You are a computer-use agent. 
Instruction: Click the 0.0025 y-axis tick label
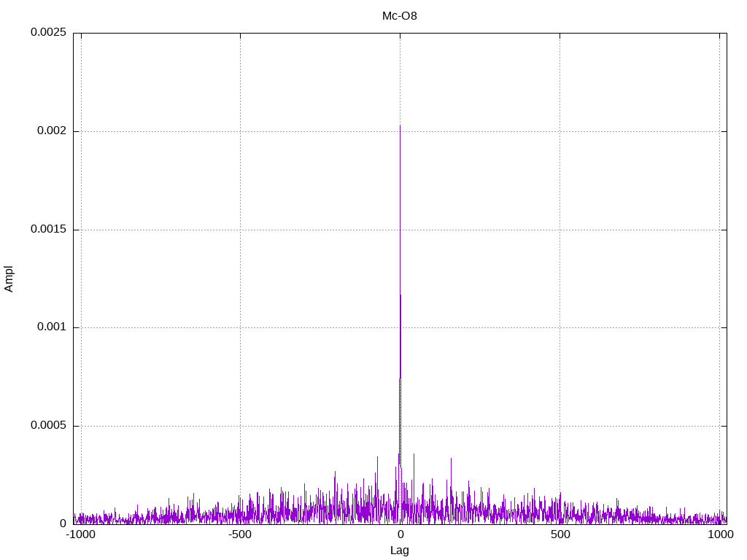click(48, 33)
